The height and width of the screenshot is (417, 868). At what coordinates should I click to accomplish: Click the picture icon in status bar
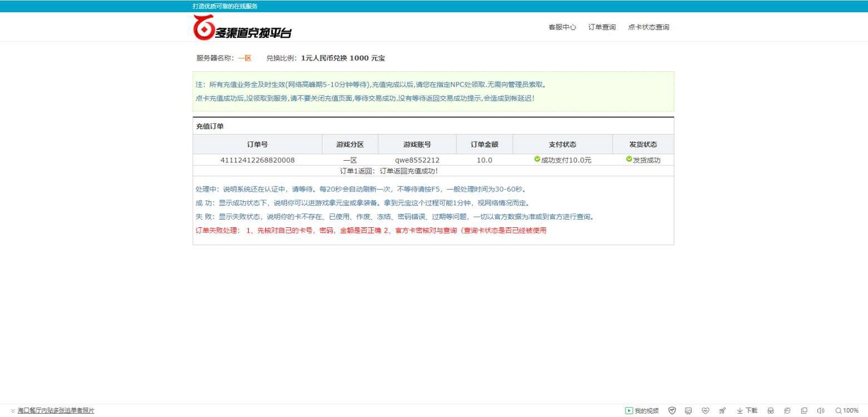(688, 411)
